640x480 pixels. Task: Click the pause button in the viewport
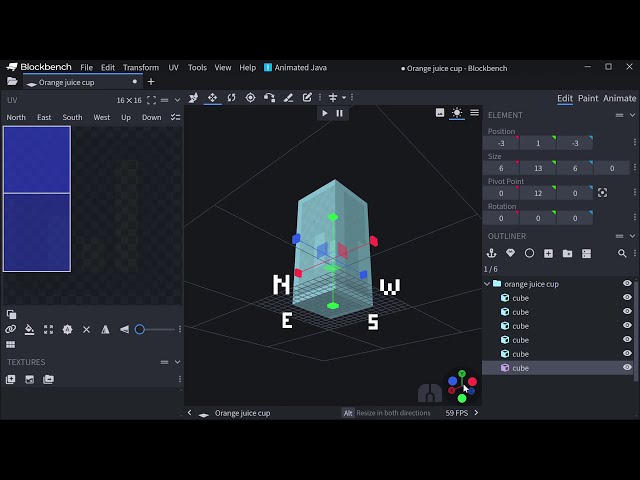pyautogui.click(x=340, y=113)
